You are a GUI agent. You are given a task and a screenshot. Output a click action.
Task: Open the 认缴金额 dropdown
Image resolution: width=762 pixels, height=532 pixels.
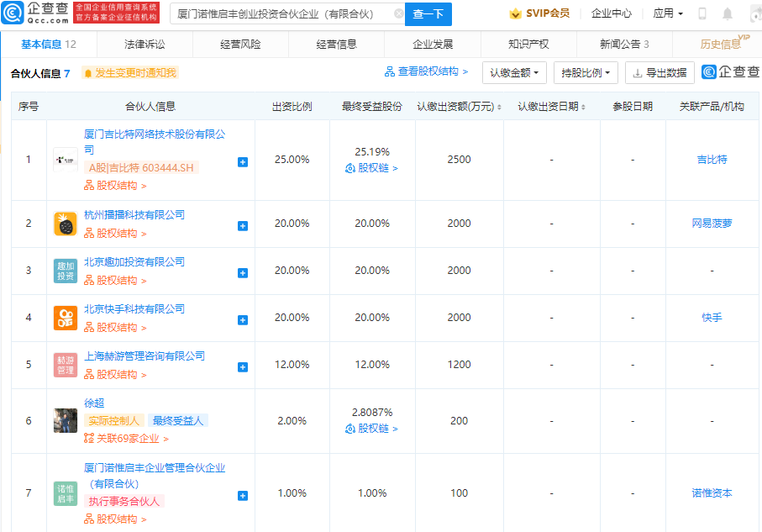(513, 73)
